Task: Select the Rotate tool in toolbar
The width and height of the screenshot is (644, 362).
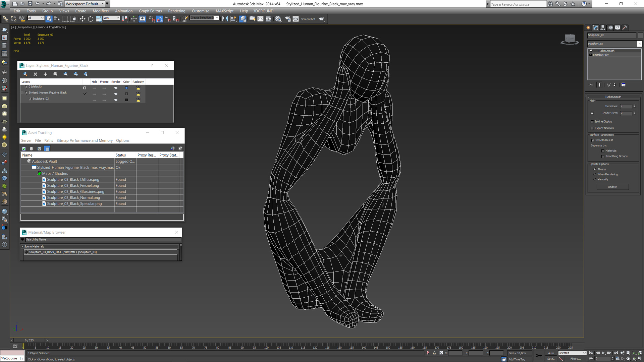Action: (x=90, y=18)
